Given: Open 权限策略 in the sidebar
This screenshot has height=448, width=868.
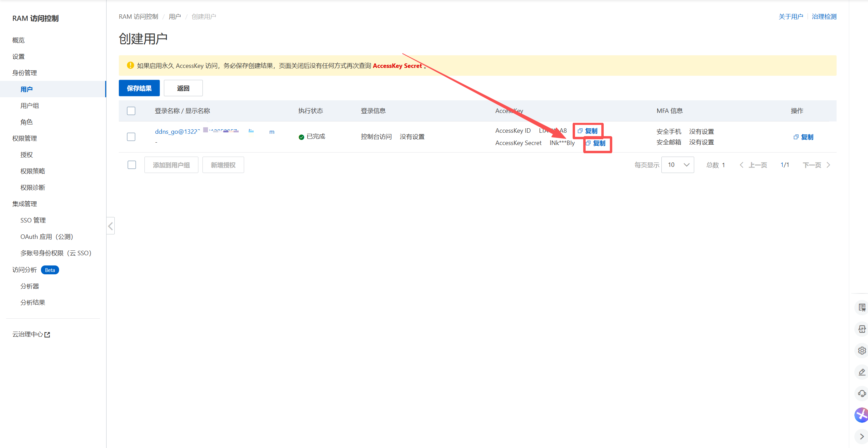Looking at the screenshot, I should [33, 171].
